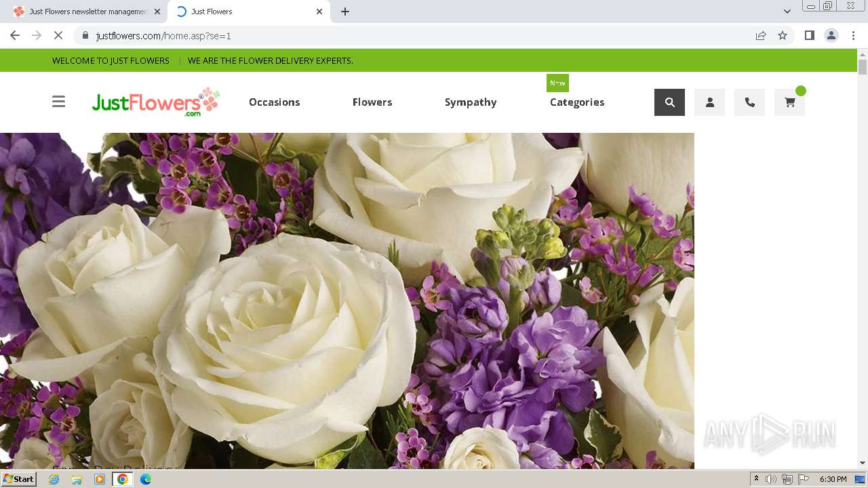Open the user account icon
The width and height of the screenshot is (868, 488).
pyautogui.click(x=709, y=102)
